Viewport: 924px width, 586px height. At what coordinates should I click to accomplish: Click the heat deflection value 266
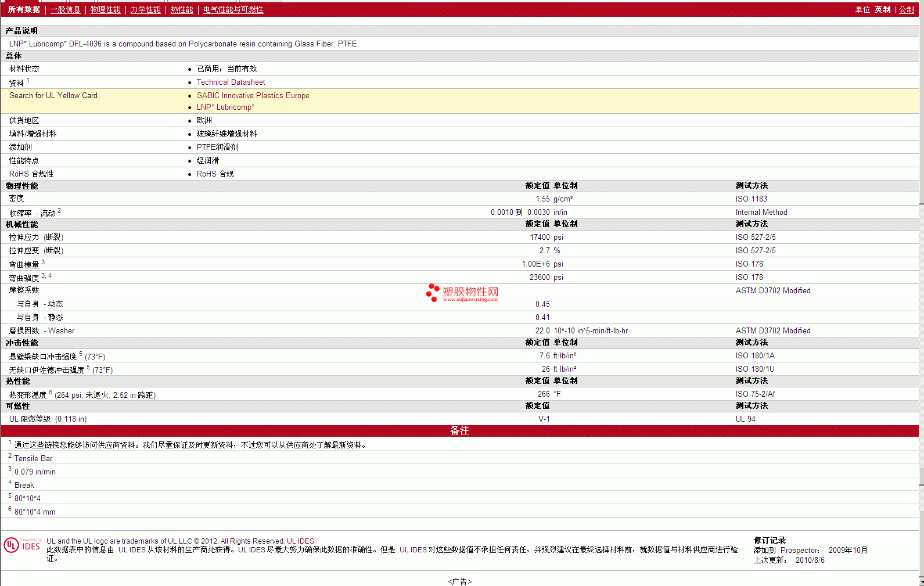tap(544, 394)
